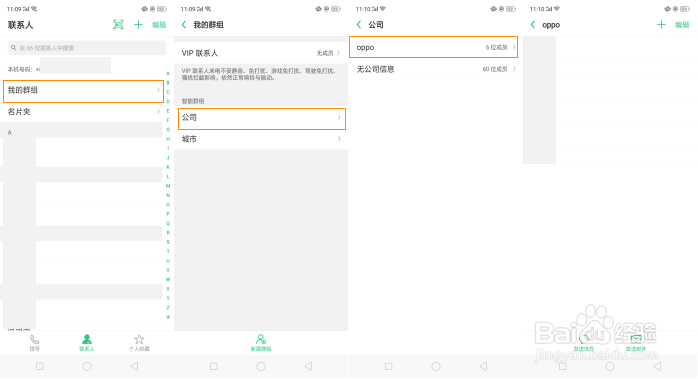Tap the recent apps square on 联系人 screen

[x=40, y=366]
